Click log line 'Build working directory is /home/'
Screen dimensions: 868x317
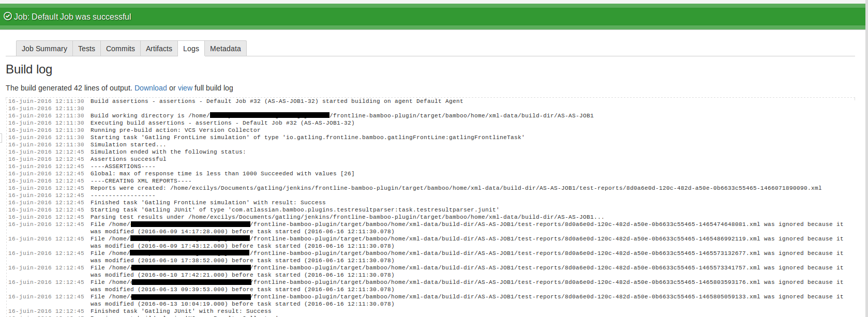[342, 116]
